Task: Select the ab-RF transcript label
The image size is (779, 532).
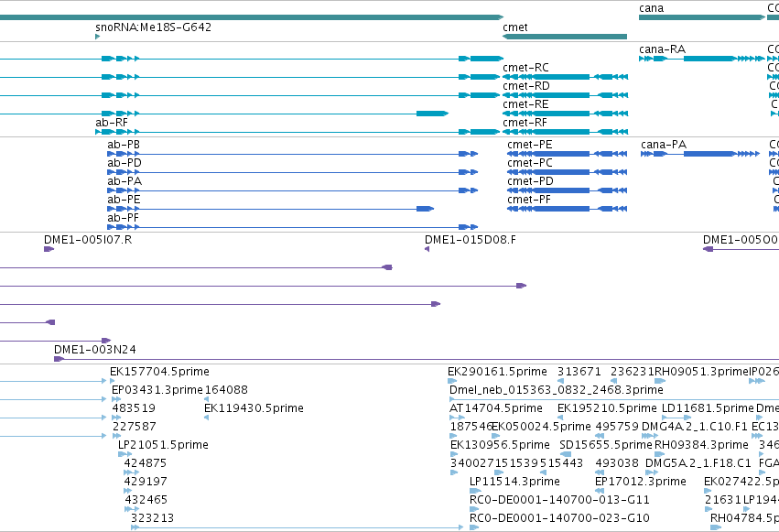Action: point(112,122)
